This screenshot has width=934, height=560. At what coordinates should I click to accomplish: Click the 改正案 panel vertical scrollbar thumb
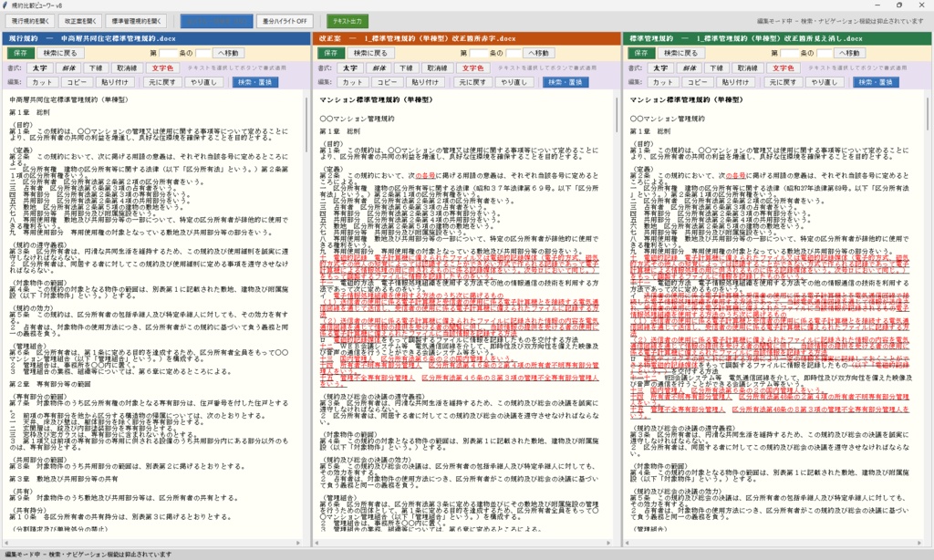tap(617, 114)
